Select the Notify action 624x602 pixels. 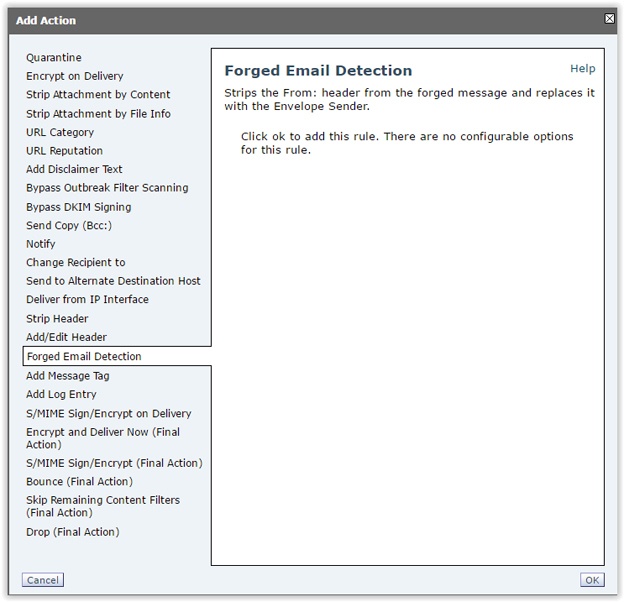coord(41,244)
